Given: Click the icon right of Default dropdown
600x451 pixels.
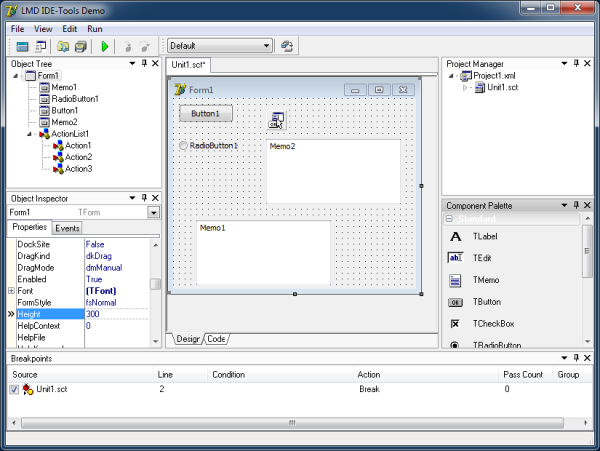Looking at the screenshot, I should point(286,46).
